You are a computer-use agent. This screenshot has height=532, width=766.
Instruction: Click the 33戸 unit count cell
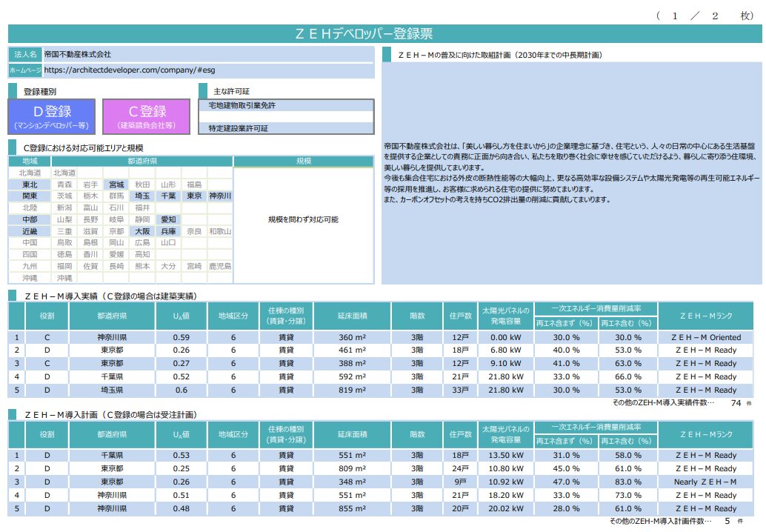[460, 390]
